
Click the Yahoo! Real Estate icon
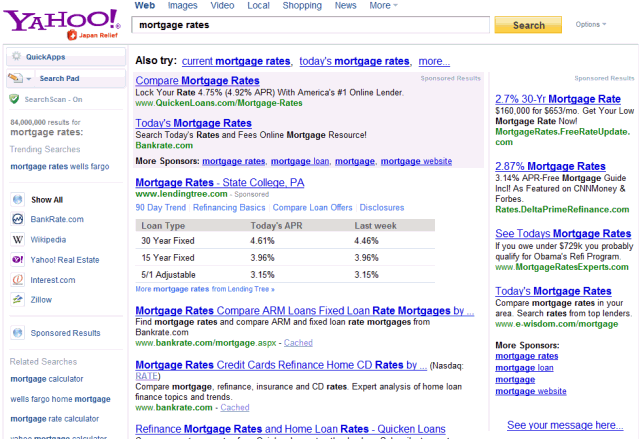(18, 259)
